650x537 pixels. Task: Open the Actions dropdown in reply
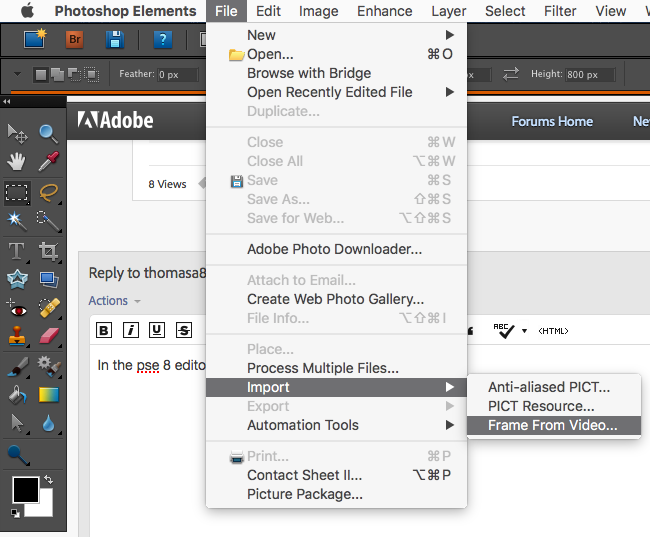coord(114,301)
